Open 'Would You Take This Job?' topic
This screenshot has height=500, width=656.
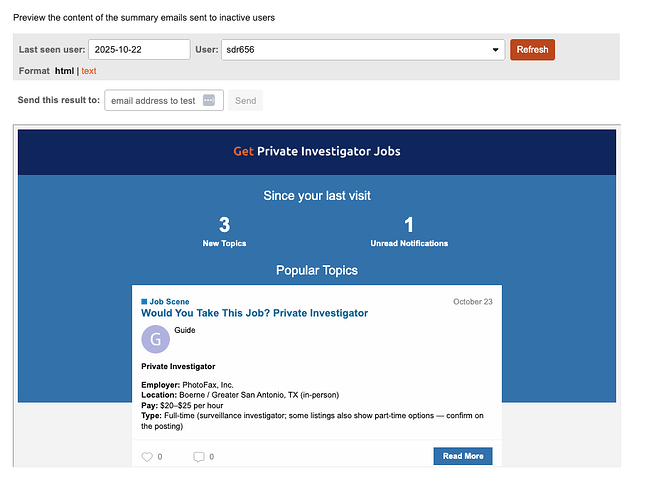(x=254, y=313)
